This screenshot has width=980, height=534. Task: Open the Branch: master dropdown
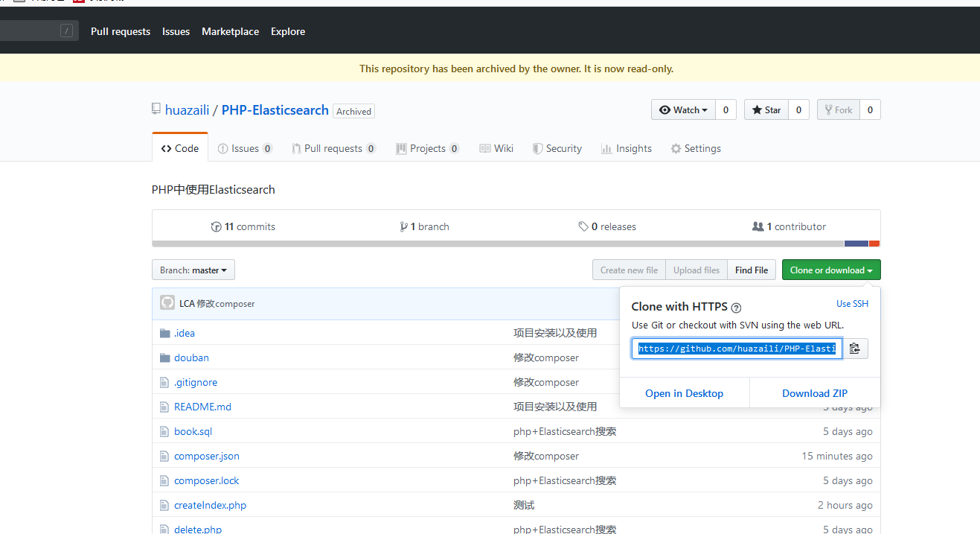[x=193, y=270]
